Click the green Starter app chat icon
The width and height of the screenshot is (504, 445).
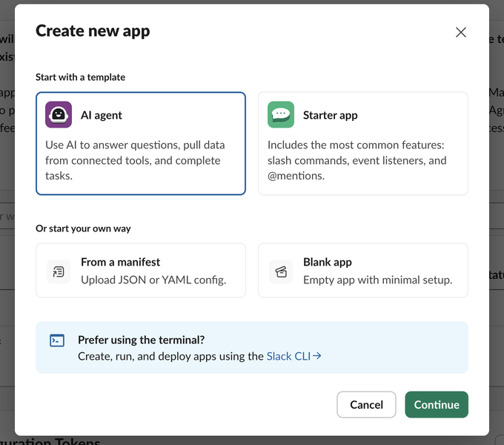281,115
